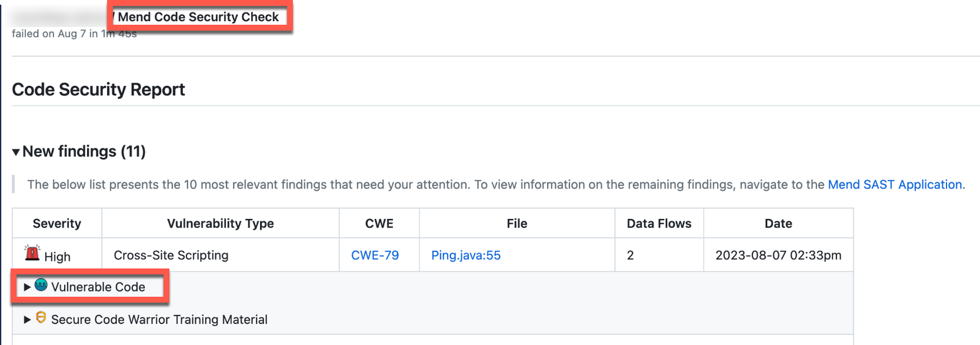Click the 2023-08-07 02:33pm date cell

click(778, 256)
